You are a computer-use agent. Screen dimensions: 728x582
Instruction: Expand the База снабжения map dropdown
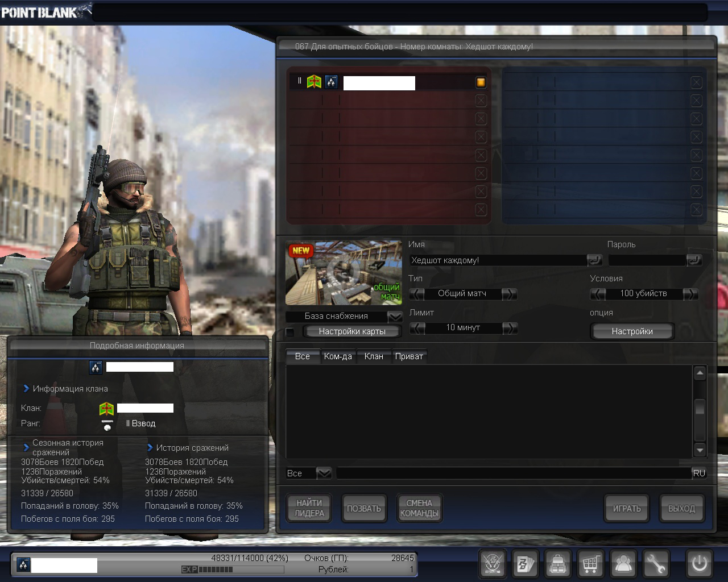click(x=395, y=317)
